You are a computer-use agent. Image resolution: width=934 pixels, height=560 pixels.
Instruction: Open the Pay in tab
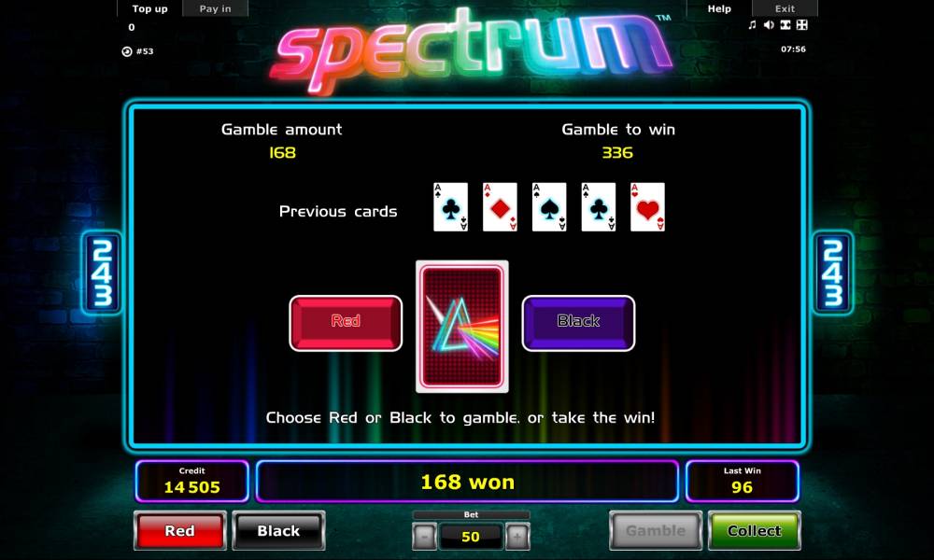pyautogui.click(x=215, y=8)
